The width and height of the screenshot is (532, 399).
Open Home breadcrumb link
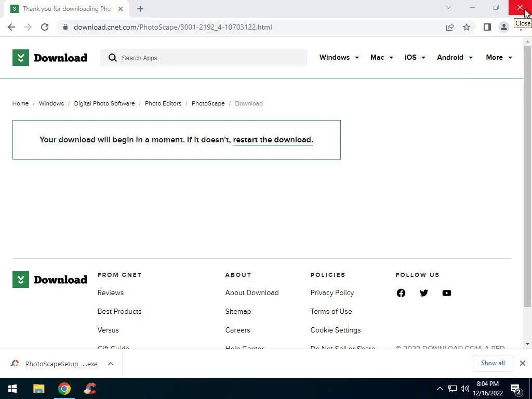coord(20,103)
